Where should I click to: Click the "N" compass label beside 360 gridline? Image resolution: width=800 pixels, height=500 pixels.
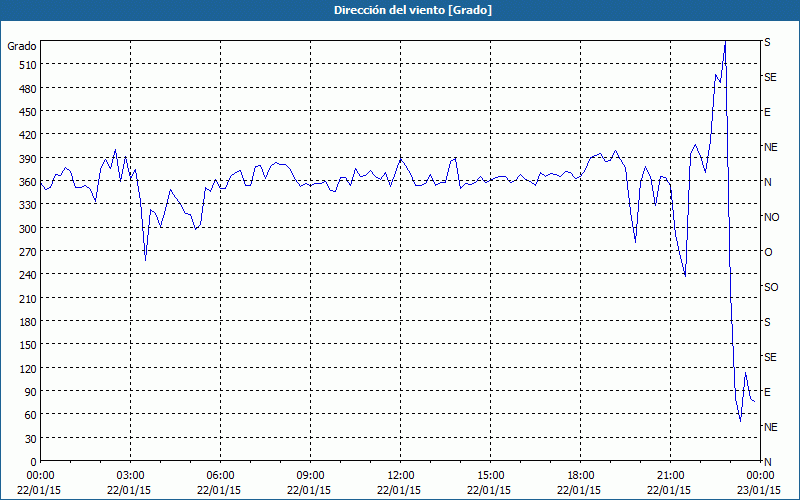(x=767, y=182)
